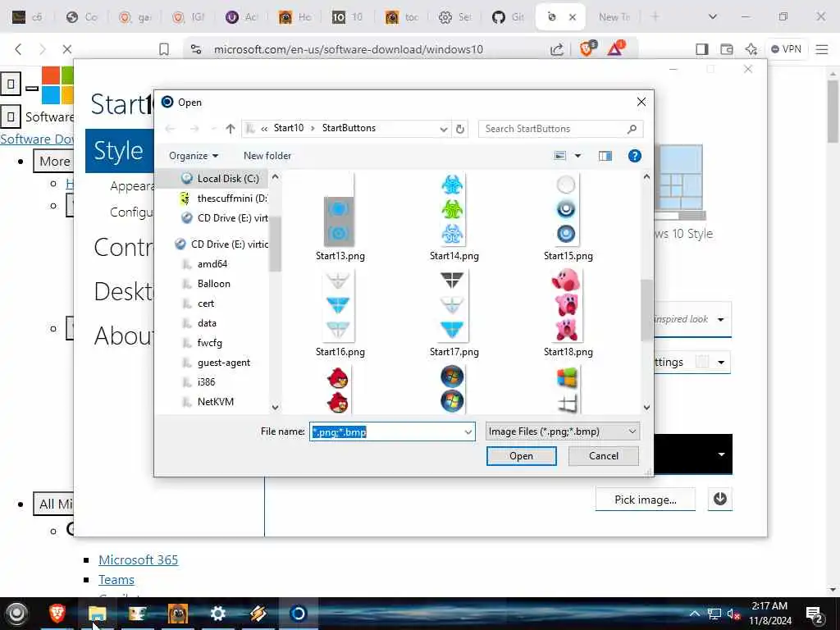
Task: Switch to the GitHub browser tab
Action: click(x=508, y=17)
